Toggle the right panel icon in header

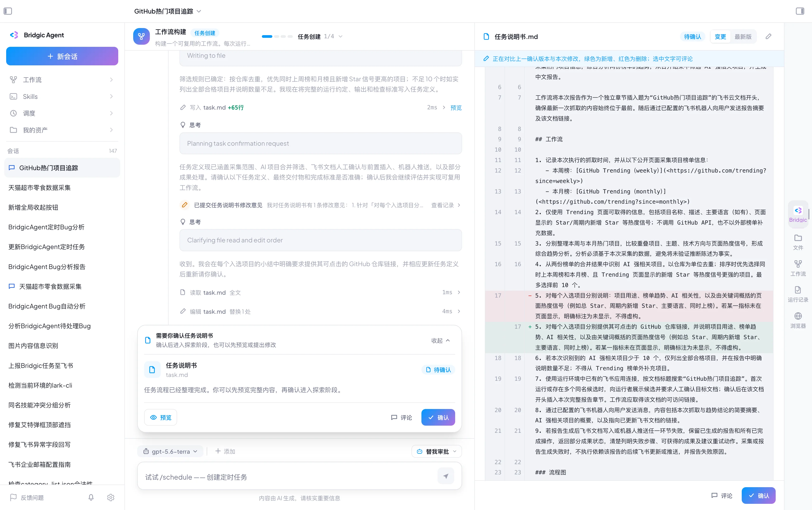[800, 11]
